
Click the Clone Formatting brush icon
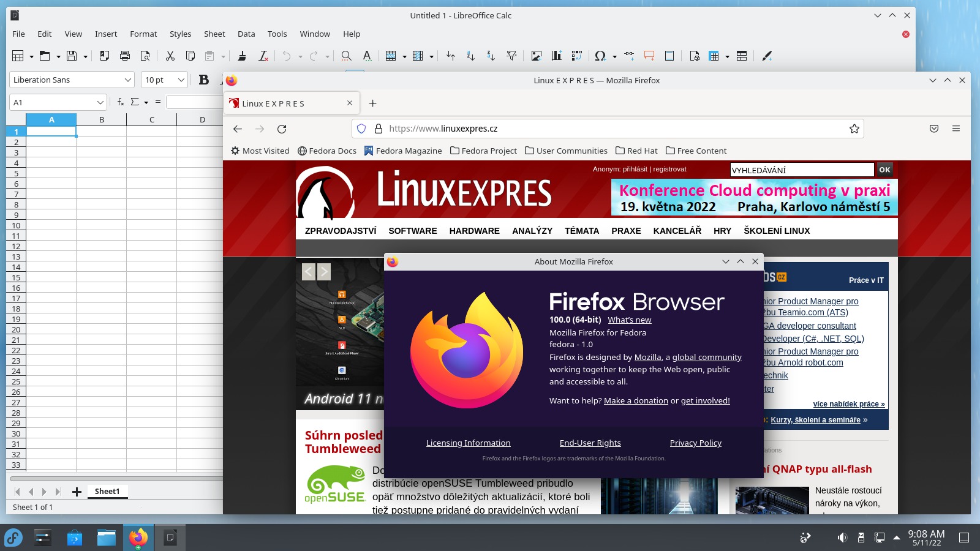click(x=242, y=56)
